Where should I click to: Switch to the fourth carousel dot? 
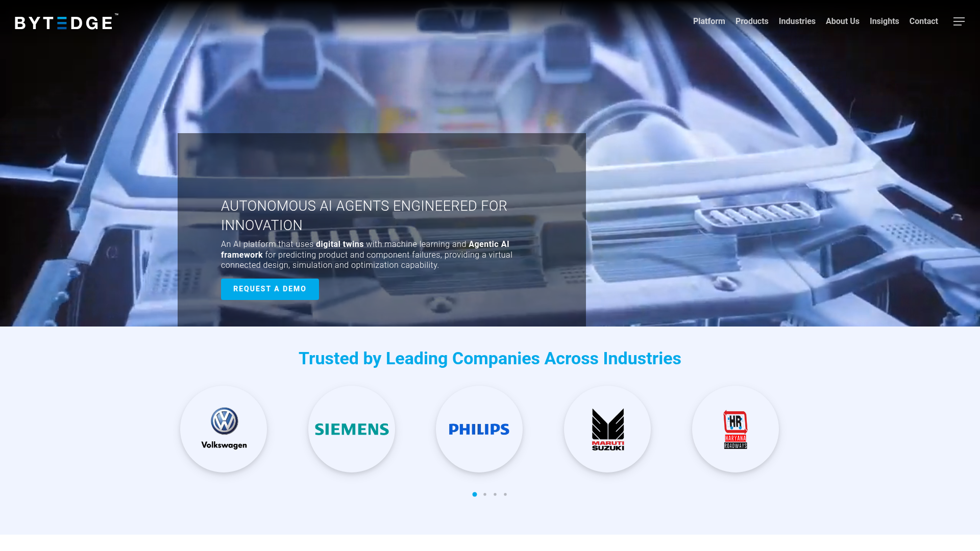tap(505, 494)
